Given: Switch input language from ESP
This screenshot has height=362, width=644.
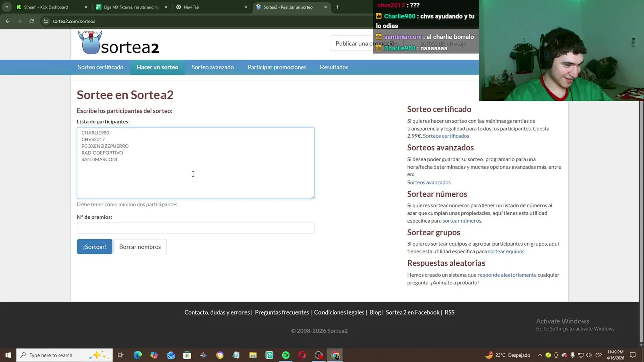Looking at the screenshot, I should point(598,355).
